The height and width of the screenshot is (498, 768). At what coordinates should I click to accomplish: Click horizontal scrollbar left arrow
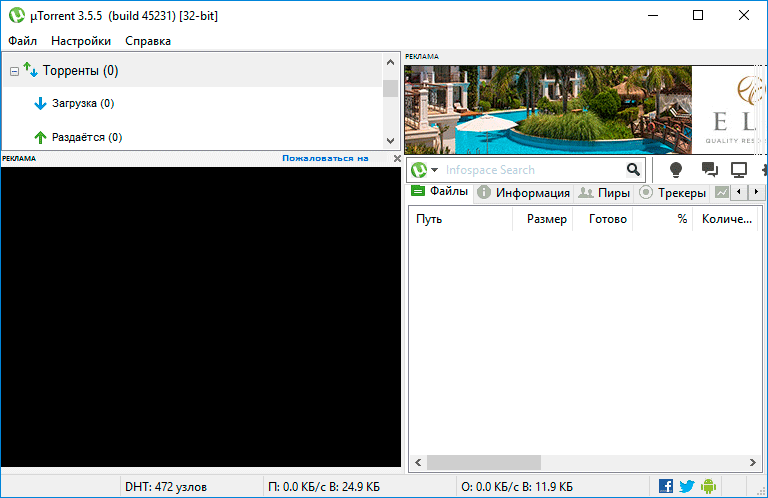pos(418,462)
